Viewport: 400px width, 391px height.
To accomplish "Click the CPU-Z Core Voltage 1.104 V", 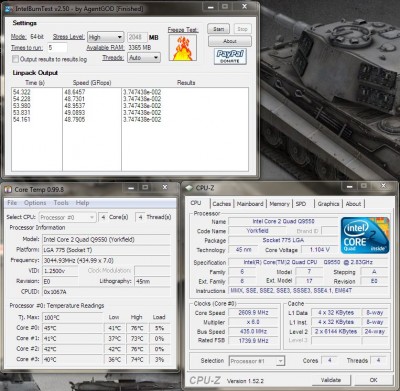I will click(320, 249).
